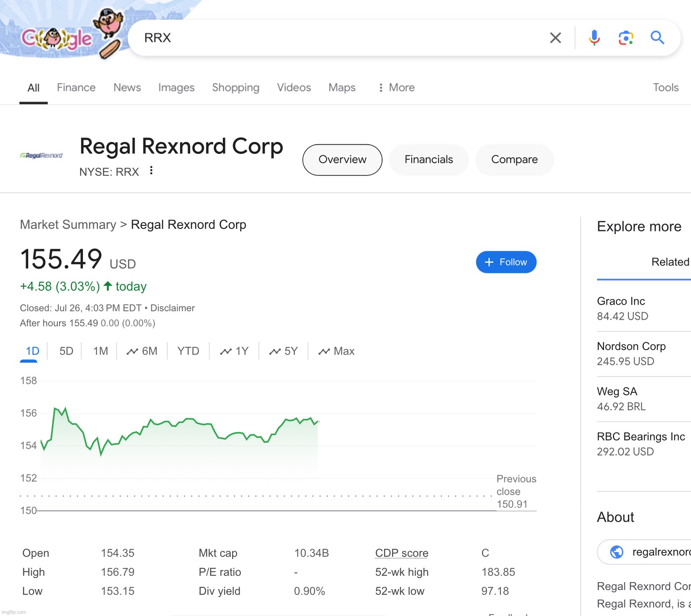
Task: Click the Regal Rexnord Corp heading
Action: [x=181, y=146]
